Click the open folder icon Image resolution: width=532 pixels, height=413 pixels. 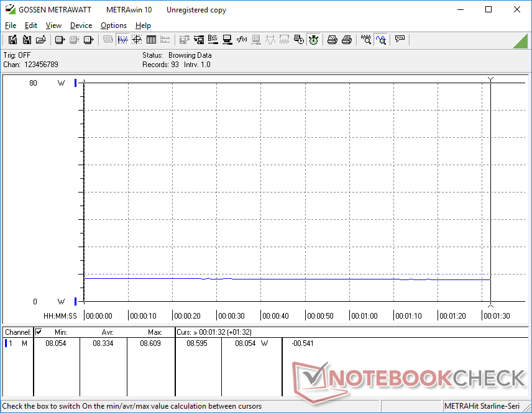click(41, 40)
